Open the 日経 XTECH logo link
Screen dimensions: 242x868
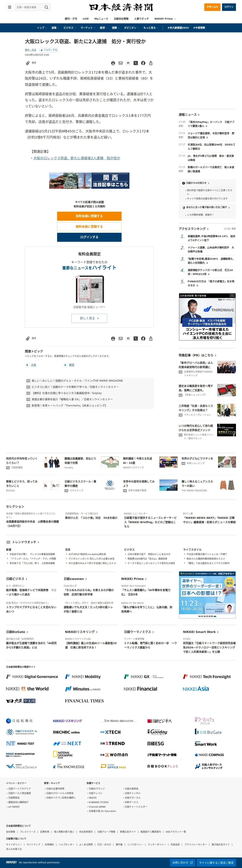point(110,732)
